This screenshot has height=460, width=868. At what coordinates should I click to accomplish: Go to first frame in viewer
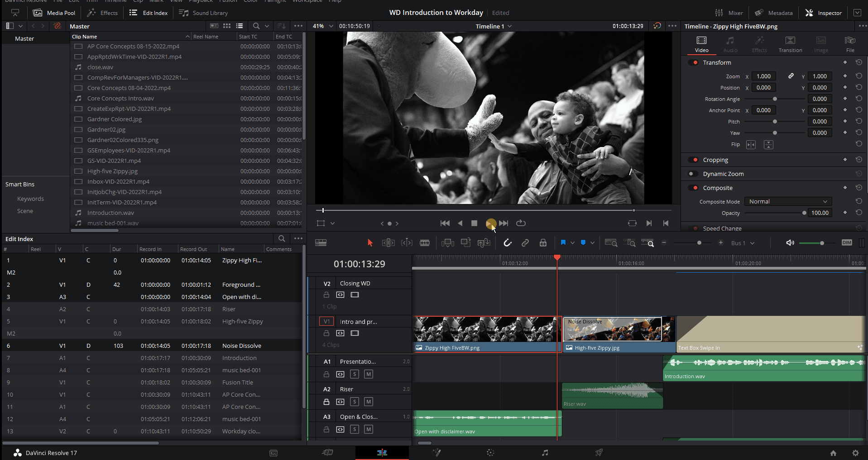[x=445, y=223]
